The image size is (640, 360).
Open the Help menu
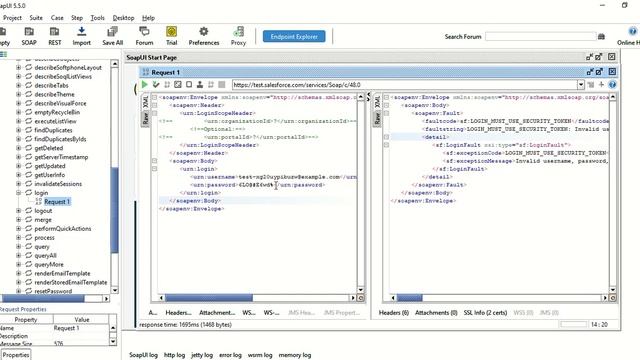click(148, 18)
